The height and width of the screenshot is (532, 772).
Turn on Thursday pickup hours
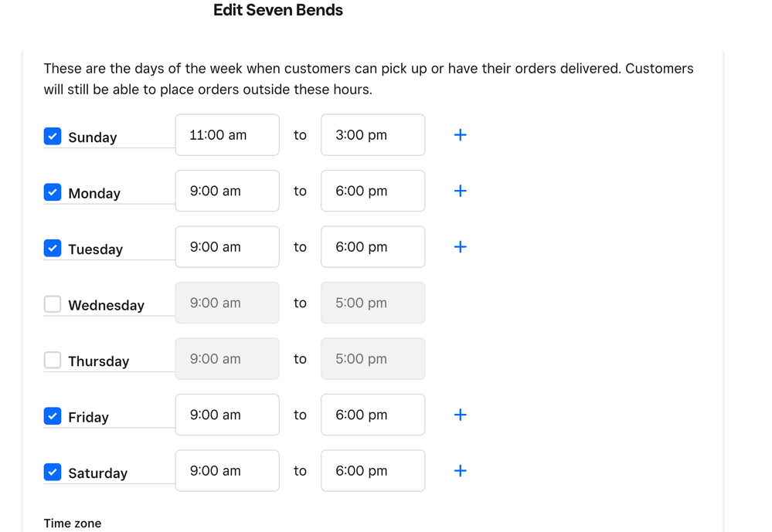pyautogui.click(x=53, y=360)
